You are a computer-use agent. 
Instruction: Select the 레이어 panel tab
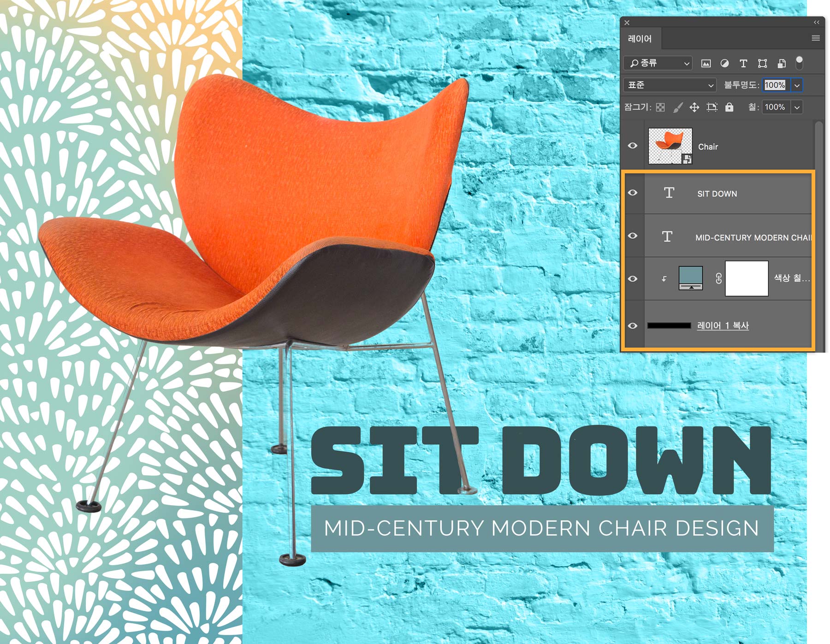(640, 39)
